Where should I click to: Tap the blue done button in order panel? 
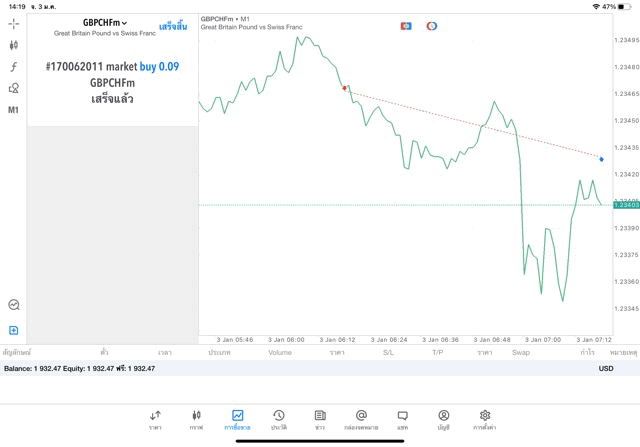tap(172, 25)
